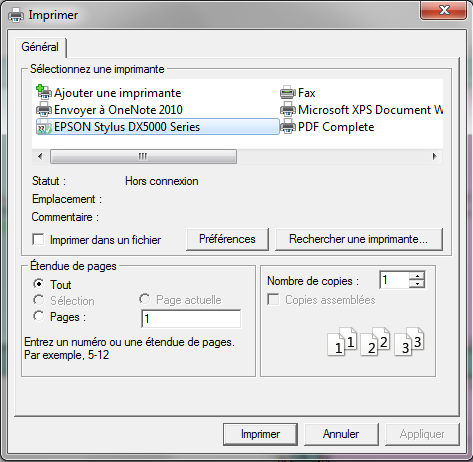Enable Imprimer dans un fichier checkbox

point(38,239)
